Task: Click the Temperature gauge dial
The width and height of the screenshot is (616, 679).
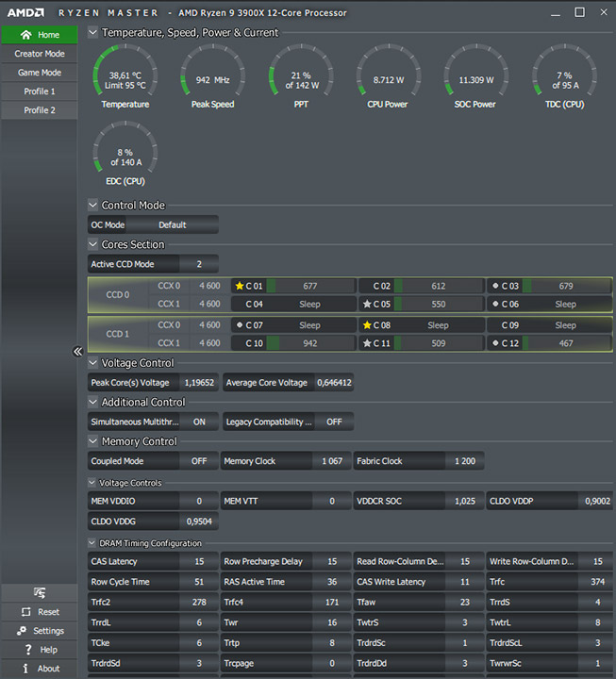Action: click(125, 72)
